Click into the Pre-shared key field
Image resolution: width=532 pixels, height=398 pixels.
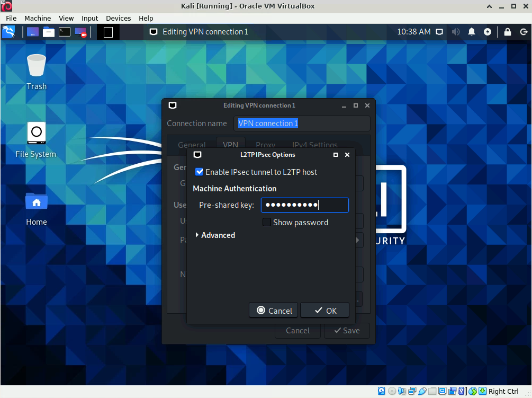point(305,205)
